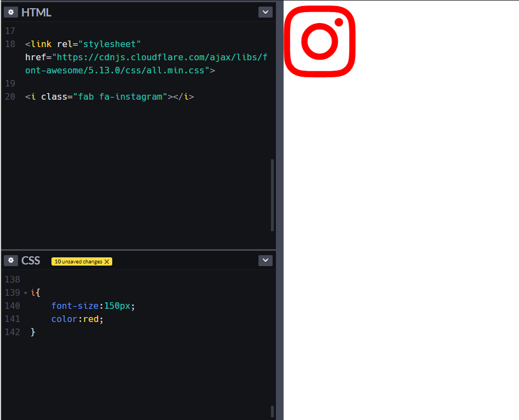Click the CSS panel title

31,261
